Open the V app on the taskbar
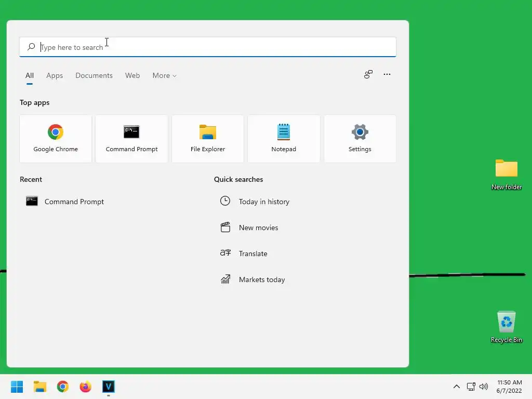Viewport: 532px width, 399px height. (x=109, y=387)
